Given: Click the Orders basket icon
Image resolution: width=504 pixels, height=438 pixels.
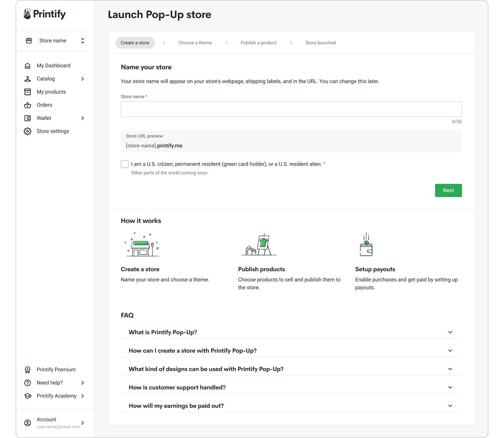Looking at the screenshot, I should click(28, 105).
